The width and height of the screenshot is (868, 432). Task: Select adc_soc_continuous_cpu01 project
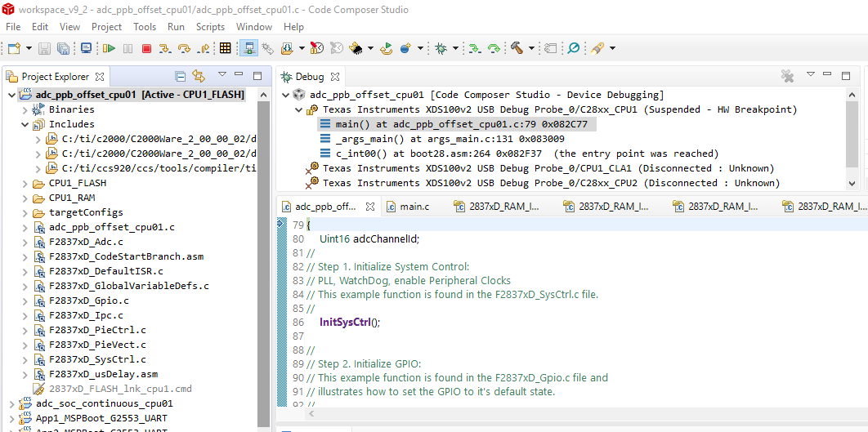click(x=104, y=403)
